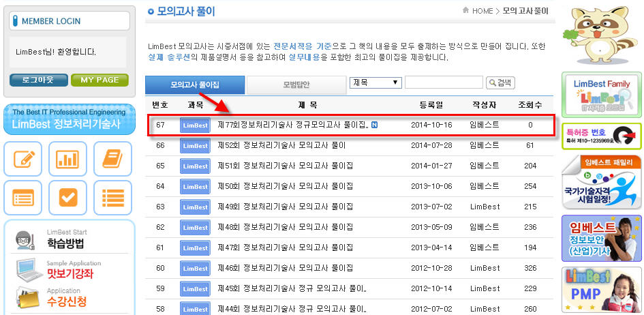644x315 pixels.
Task: Open the LimBest Family banner
Action: tap(601, 95)
